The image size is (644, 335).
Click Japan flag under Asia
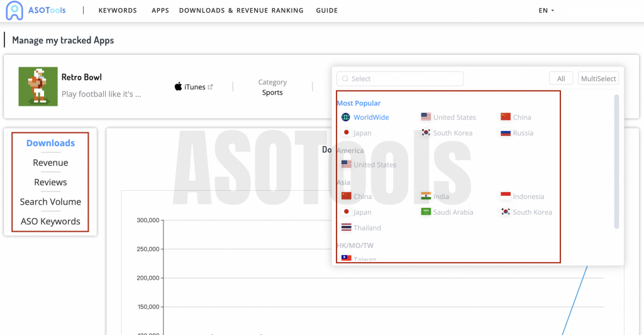pyautogui.click(x=347, y=212)
